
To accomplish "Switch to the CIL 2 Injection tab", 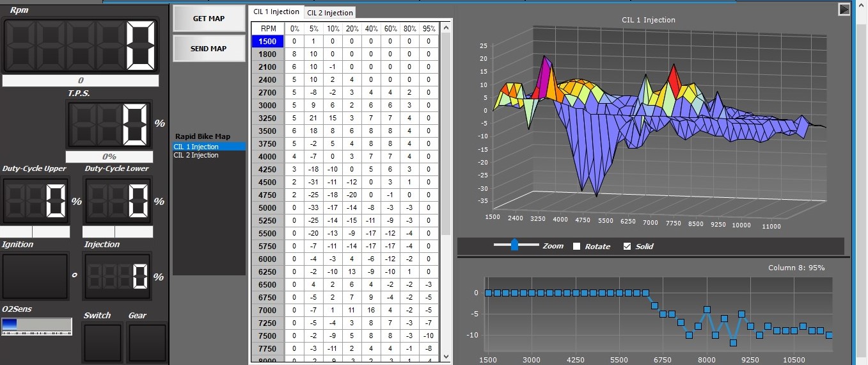I will pyautogui.click(x=329, y=13).
